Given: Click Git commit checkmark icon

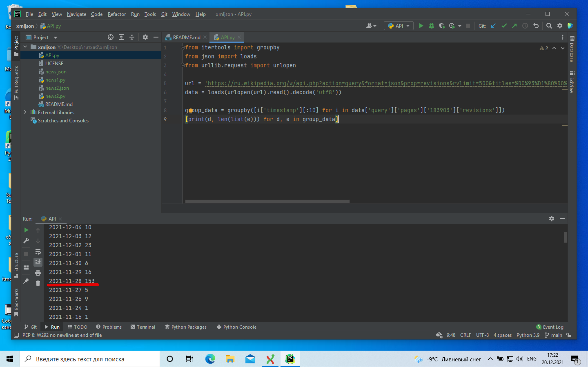Looking at the screenshot, I should 504,26.
